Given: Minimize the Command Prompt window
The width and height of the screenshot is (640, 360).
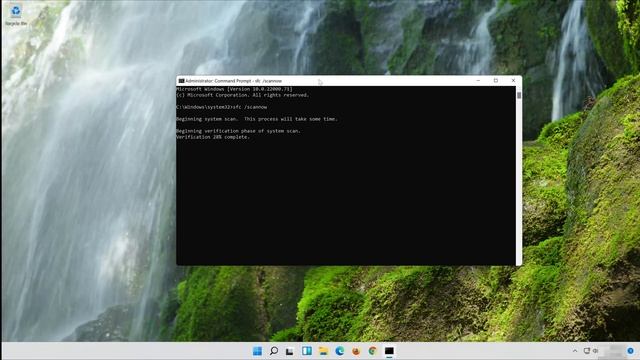Looking at the screenshot, I should (x=478, y=81).
